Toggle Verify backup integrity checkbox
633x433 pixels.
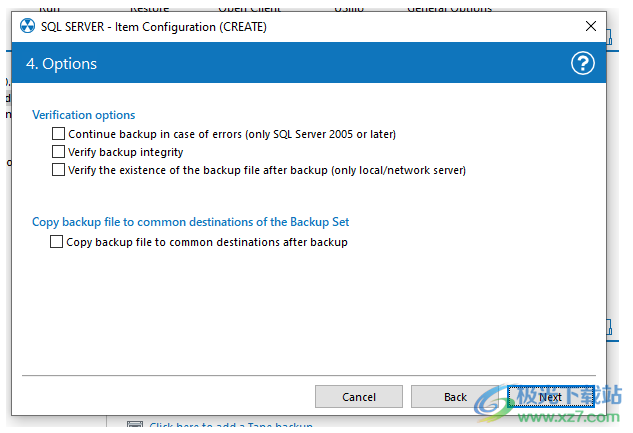(x=58, y=152)
